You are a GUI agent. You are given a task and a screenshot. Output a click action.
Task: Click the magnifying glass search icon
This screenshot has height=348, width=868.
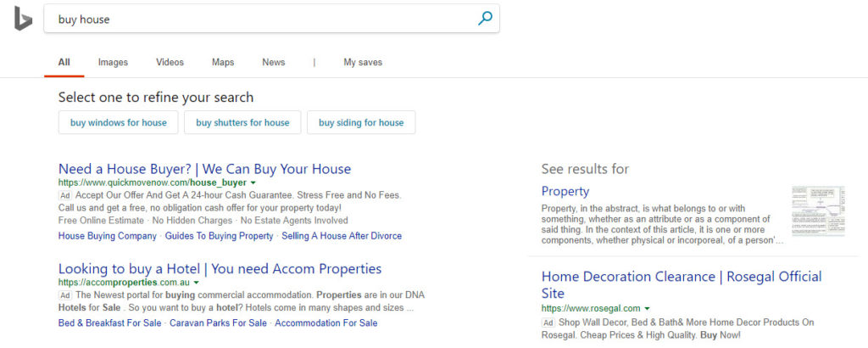pos(485,19)
